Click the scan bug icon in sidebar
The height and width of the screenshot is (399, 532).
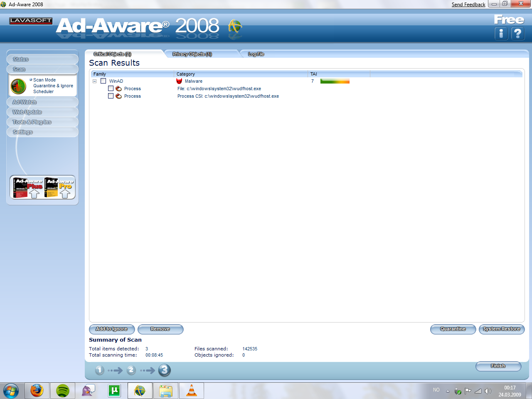point(18,86)
